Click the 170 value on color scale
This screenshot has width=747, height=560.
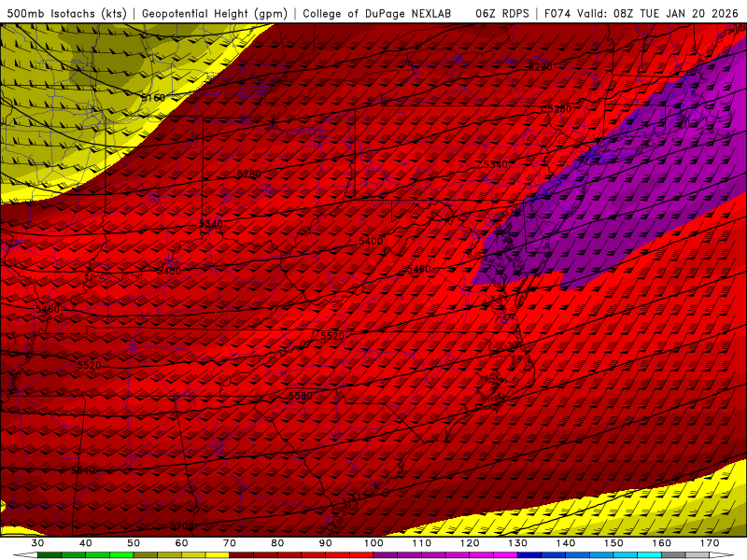coord(710,543)
